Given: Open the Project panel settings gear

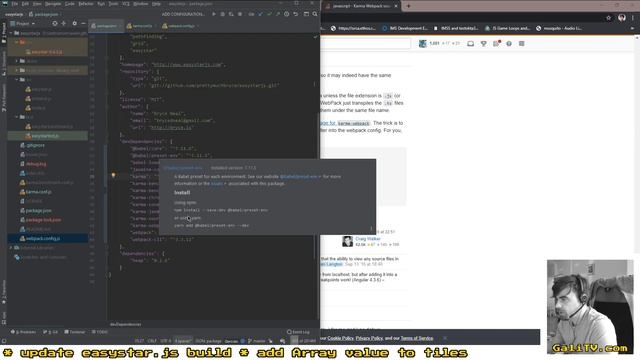Looking at the screenshot, I should [x=74, y=24].
